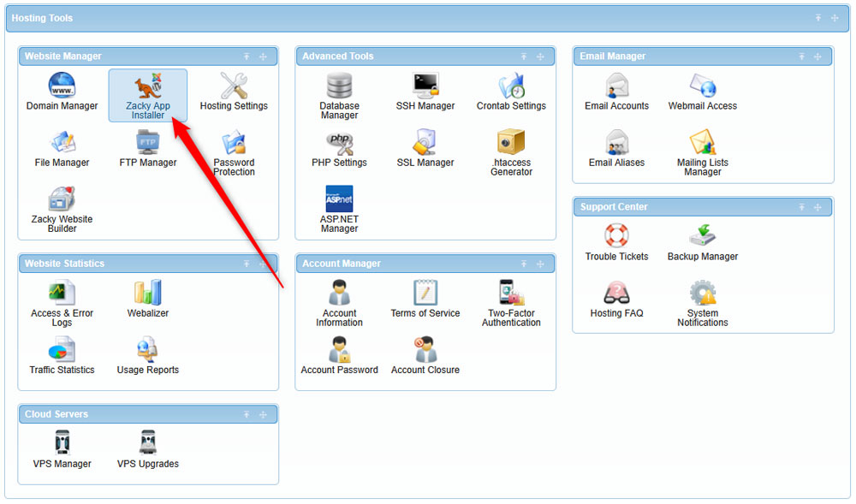Launch the Domain Manager

point(62,92)
